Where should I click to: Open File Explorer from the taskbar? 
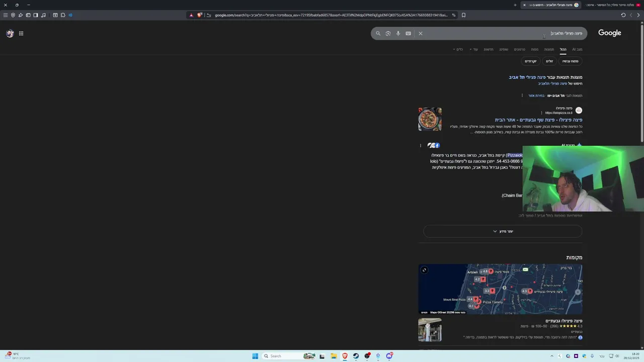[x=334, y=356]
